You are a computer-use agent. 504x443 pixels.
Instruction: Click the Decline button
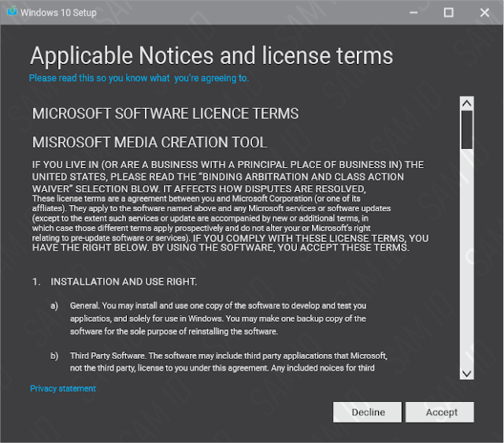point(367,412)
